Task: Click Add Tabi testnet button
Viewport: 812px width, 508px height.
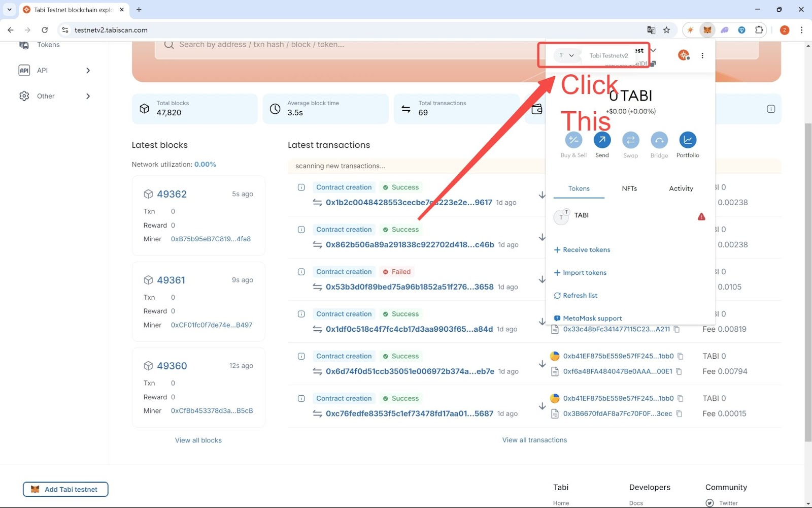Action: click(65, 489)
